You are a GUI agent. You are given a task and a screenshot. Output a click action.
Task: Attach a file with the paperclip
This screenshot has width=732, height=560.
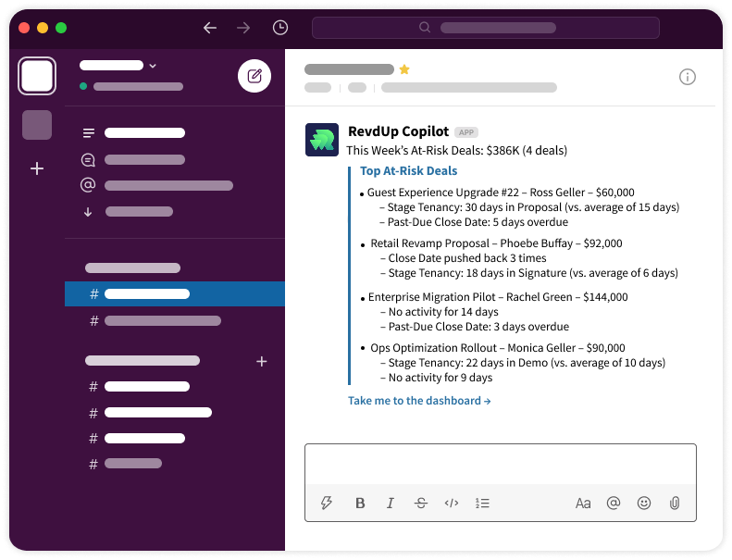click(674, 503)
